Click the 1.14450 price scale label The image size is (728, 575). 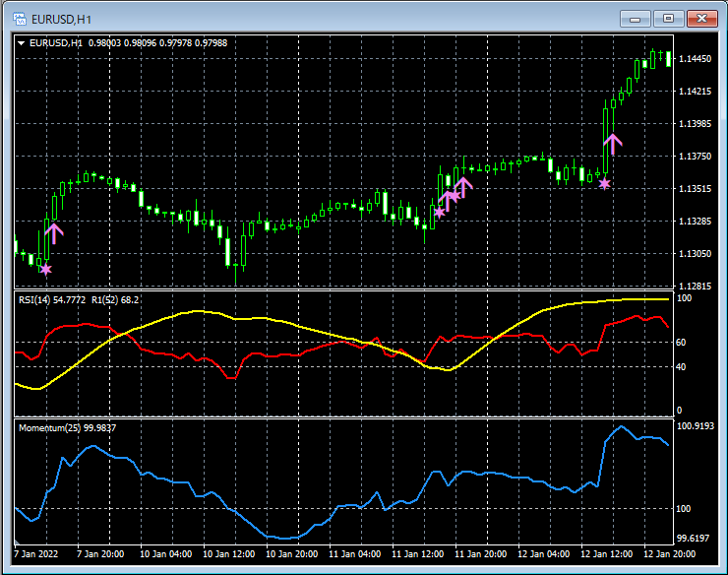point(698,59)
